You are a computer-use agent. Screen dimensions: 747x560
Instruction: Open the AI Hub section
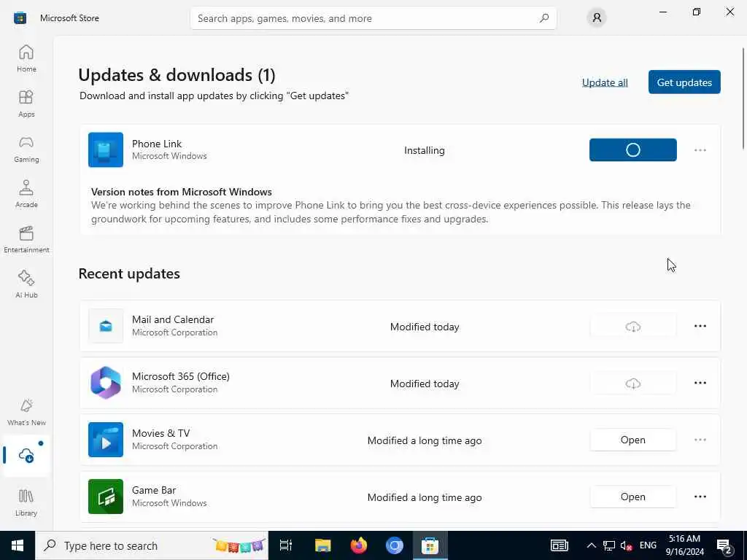point(26,284)
